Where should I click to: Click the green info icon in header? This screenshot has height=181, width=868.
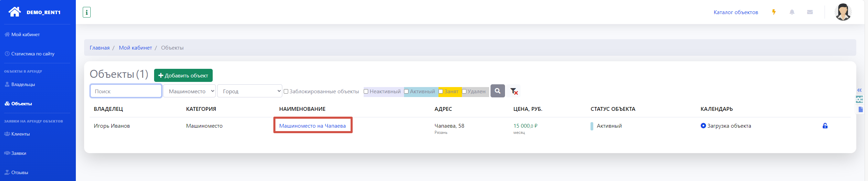point(87,12)
